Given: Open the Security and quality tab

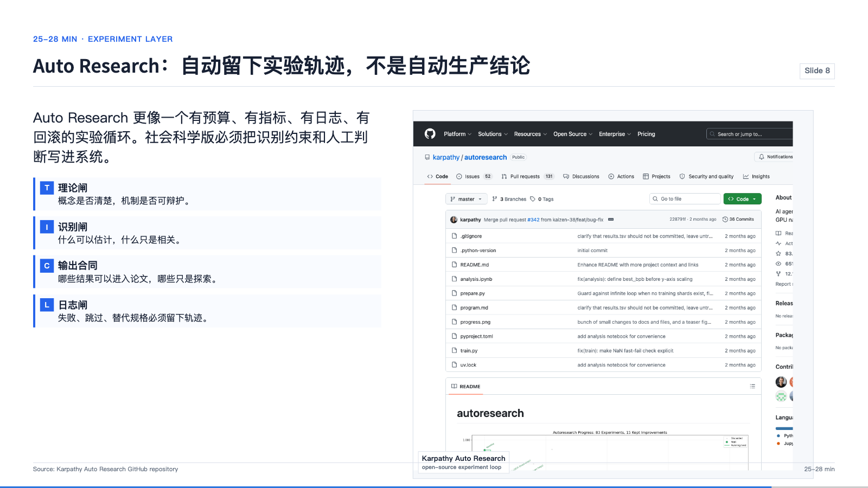Looking at the screenshot, I should tap(706, 177).
